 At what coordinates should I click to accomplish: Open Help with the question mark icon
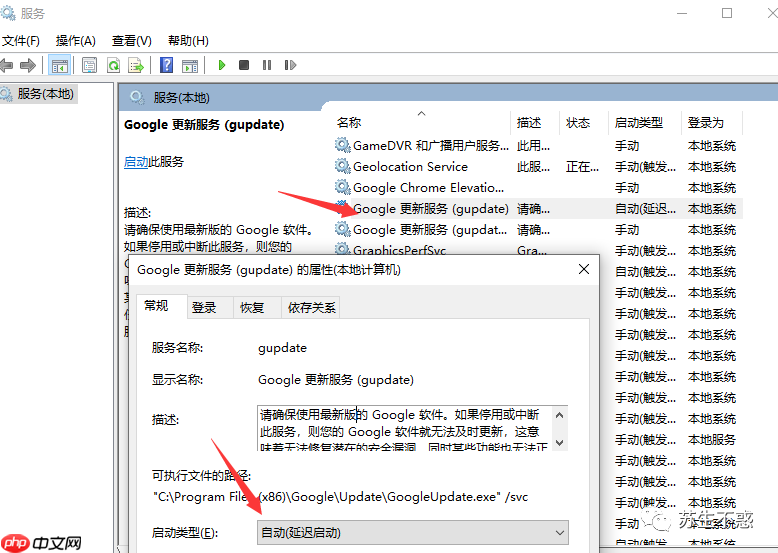[x=167, y=65]
